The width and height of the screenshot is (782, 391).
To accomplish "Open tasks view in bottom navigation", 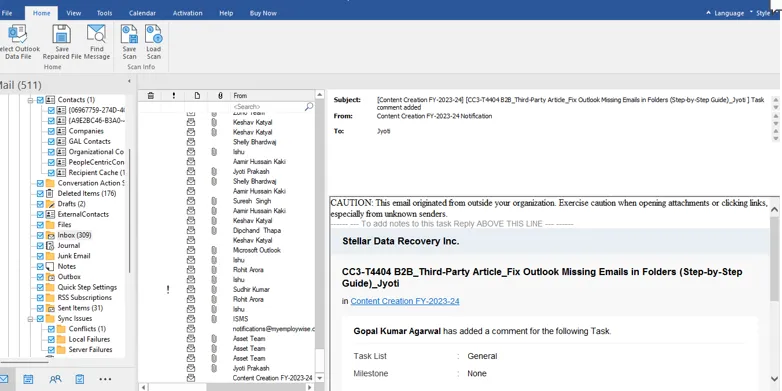I will (x=80, y=380).
